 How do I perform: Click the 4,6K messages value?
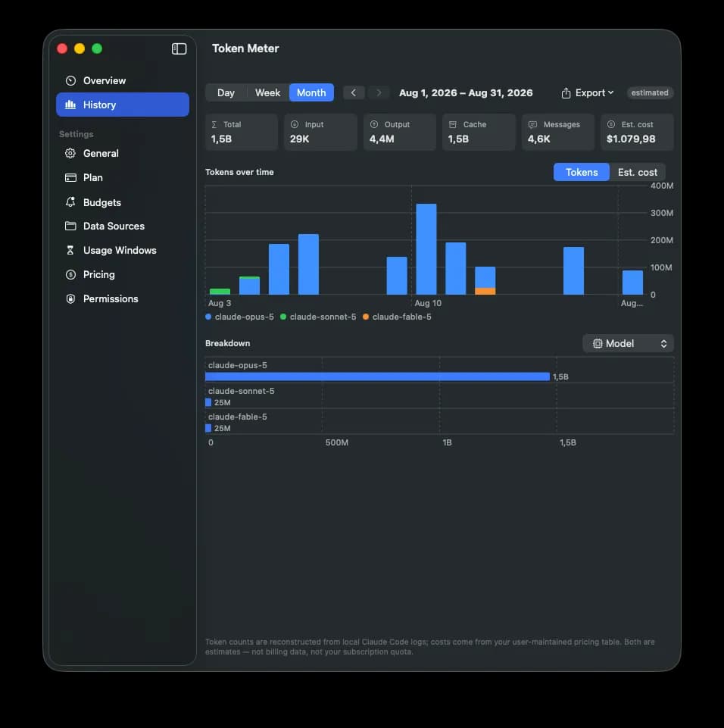tap(538, 139)
